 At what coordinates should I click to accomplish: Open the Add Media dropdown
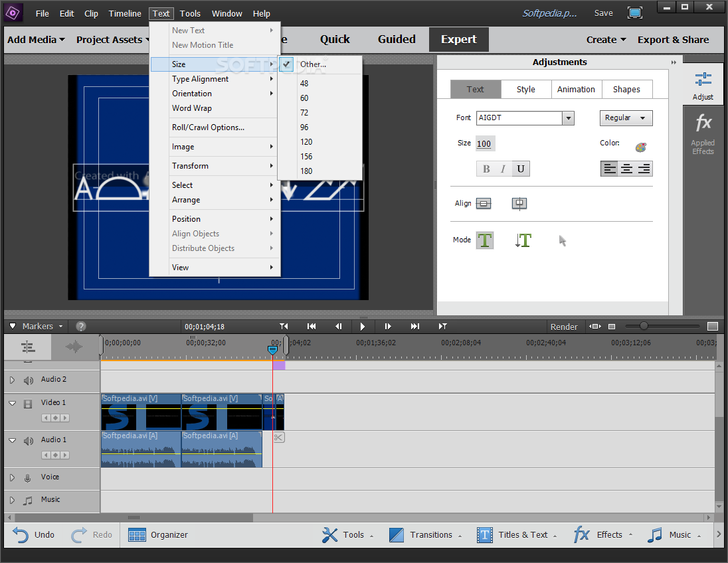point(36,40)
